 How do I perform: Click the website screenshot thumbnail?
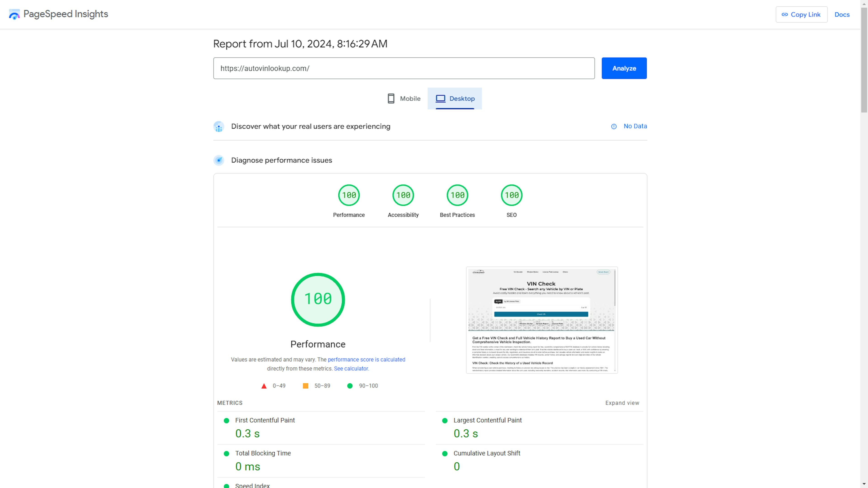click(x=542, y=320)
